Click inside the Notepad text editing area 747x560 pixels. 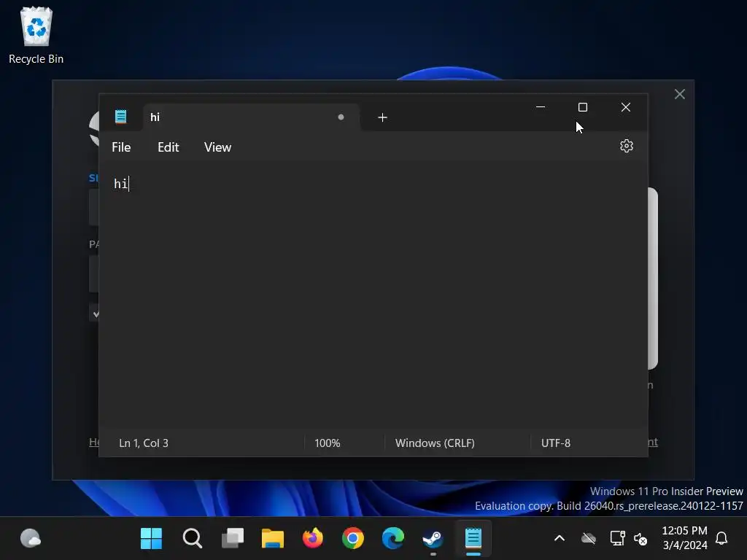[x=373, y=295]
